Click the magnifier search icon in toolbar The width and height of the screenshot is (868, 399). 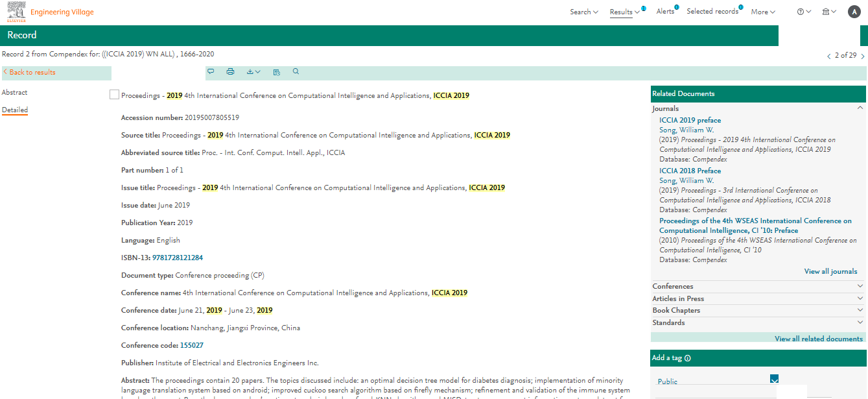pos(296,72)
